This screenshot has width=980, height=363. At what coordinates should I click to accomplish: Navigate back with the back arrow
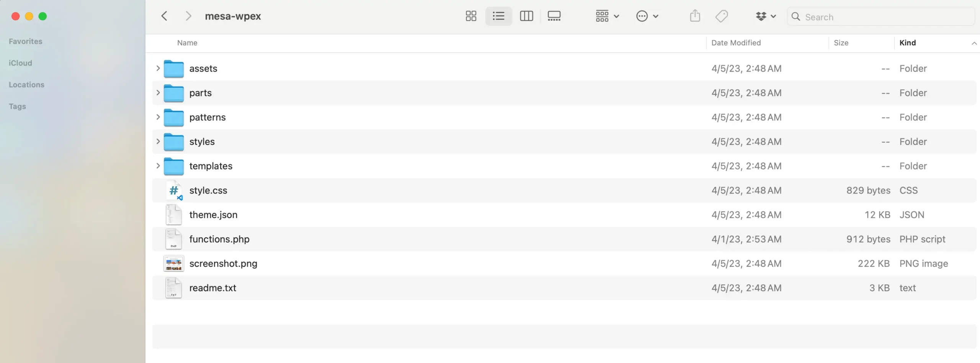pyautogui.click(x=164, y=16)
